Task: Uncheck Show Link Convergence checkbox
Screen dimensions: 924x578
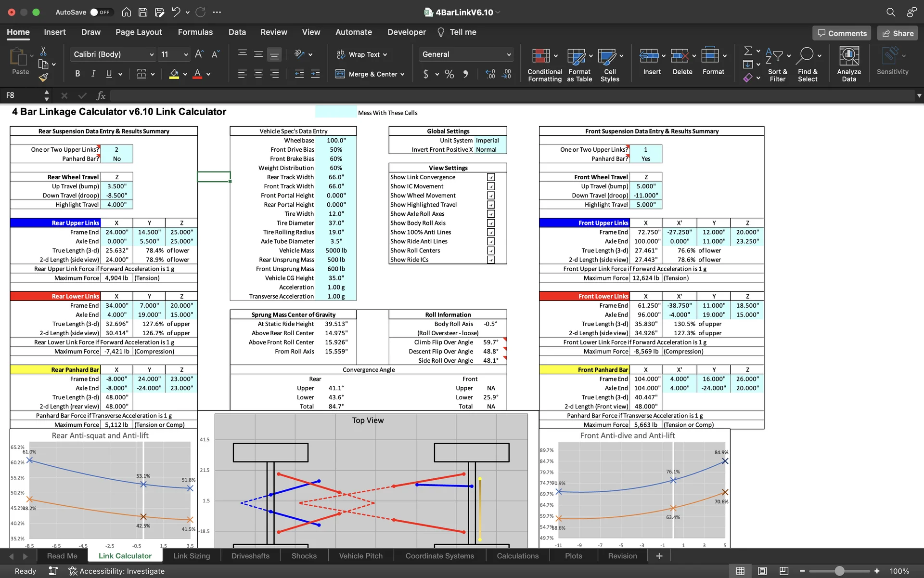Action: click(x=491, y=177)
